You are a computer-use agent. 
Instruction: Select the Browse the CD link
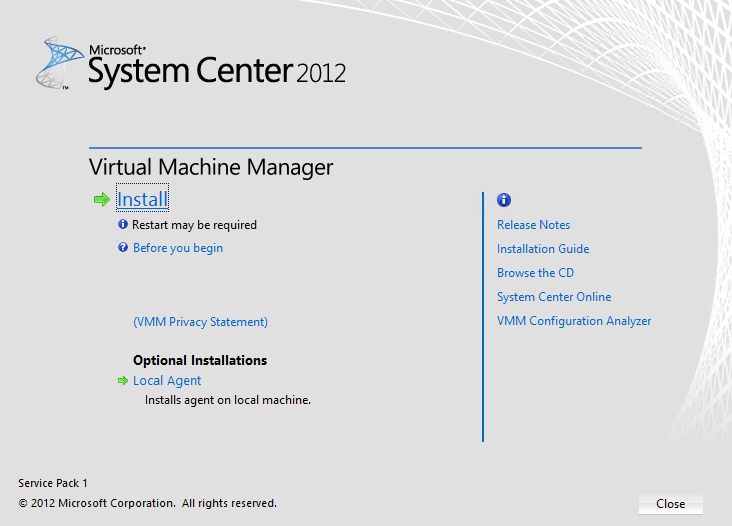click(x=535, y=273)
